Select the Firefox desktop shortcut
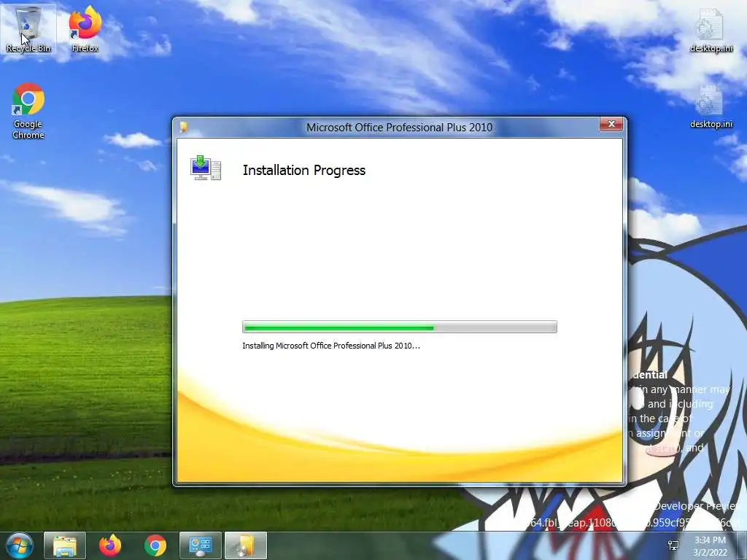 [x=85, y=28]
